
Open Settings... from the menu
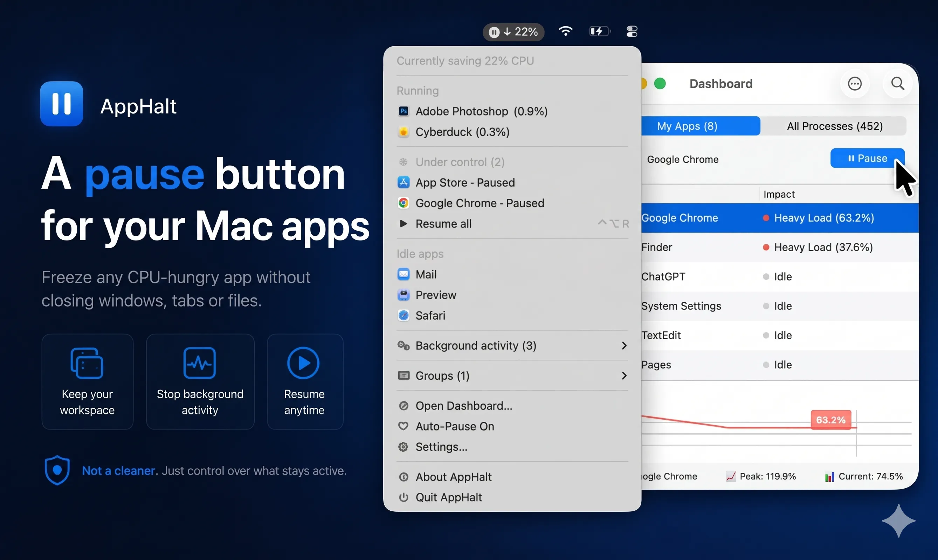tap(512, 447)
